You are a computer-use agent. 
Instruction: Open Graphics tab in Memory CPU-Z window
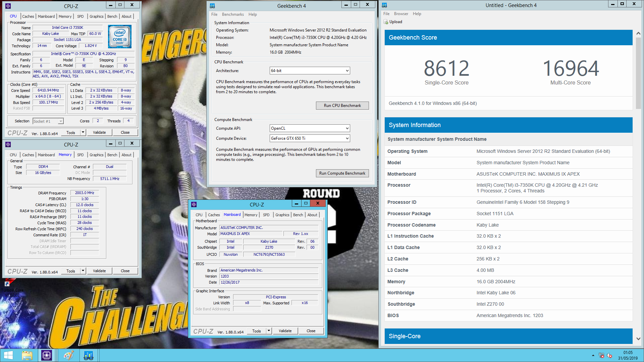[96, 155]
